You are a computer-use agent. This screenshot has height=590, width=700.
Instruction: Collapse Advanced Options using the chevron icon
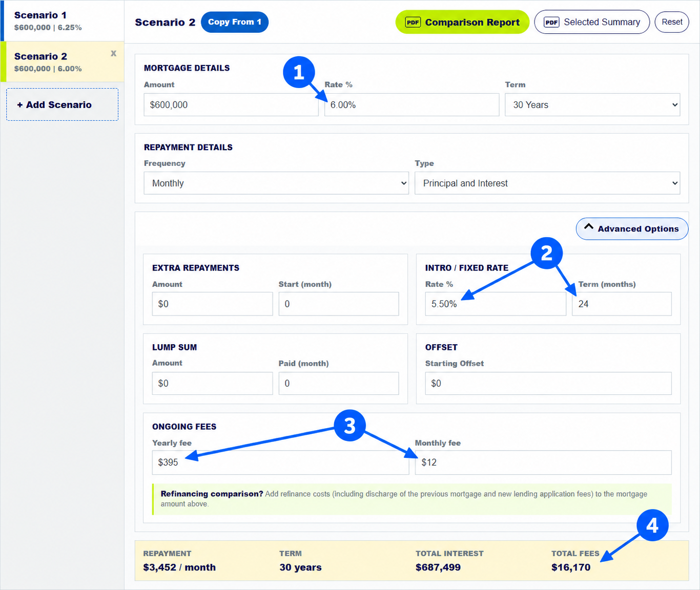(x=589, y=227)
